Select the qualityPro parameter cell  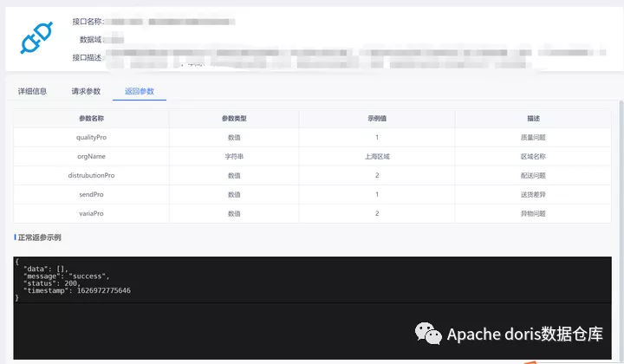click(91, 137)
